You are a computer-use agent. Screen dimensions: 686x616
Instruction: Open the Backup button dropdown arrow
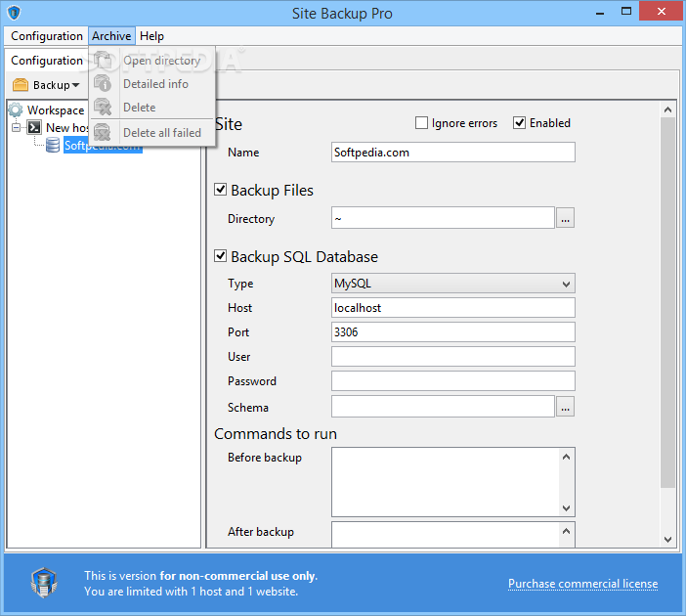coord(75,85)
